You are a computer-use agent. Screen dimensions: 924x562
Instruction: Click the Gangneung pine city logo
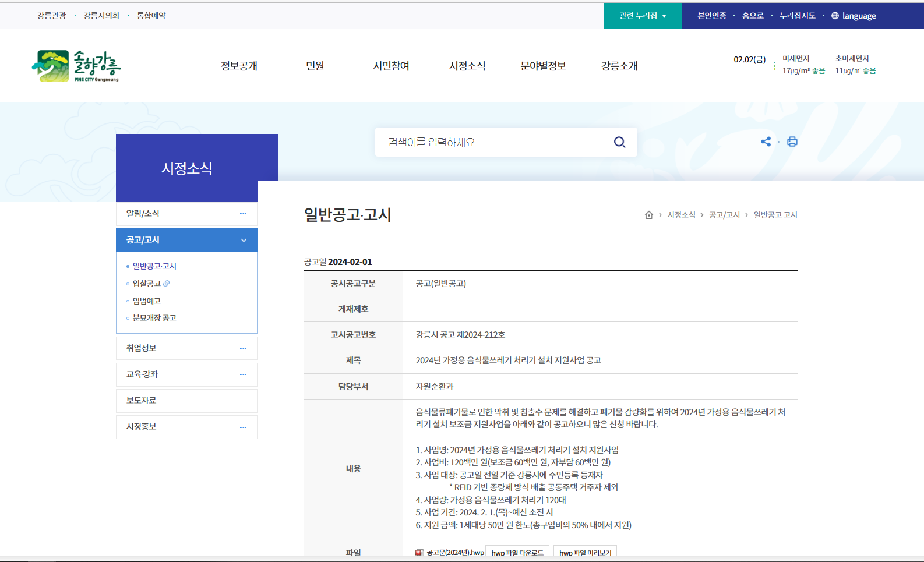pyautogui.click(x=76, y=66)
